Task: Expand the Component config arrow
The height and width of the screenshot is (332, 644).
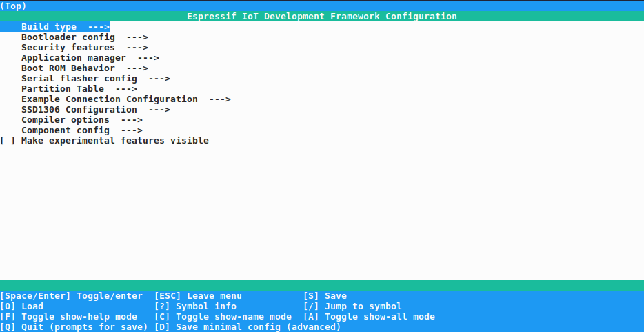Action: (x=132, y=130)
